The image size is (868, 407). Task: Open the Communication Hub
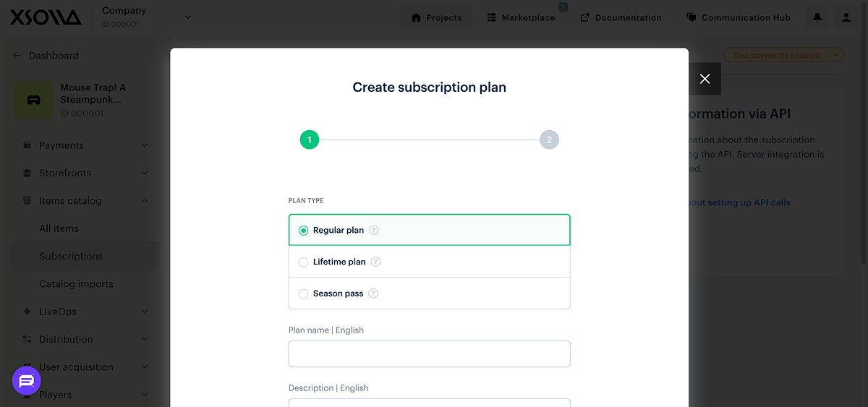point(738,17)
